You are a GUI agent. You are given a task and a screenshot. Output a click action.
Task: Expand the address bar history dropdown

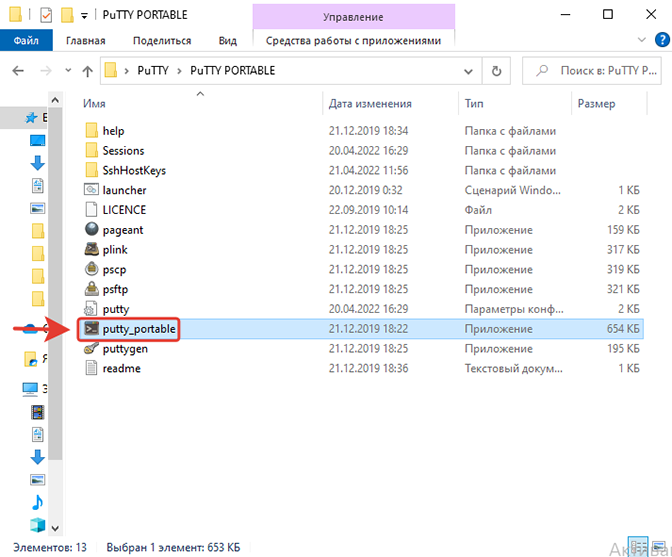coord(467,71)
